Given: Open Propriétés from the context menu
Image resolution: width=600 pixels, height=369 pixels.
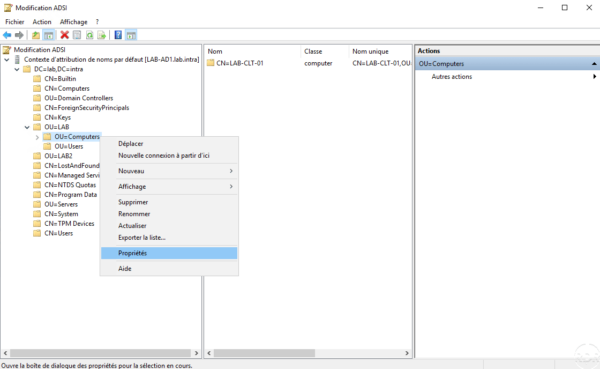Looking at the screenshot, I should tap(169, 253).
